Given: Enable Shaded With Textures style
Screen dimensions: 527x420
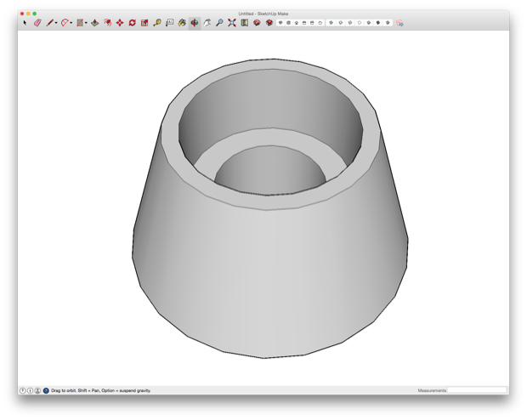Looking at the screenshot, I should coord(378,23).
